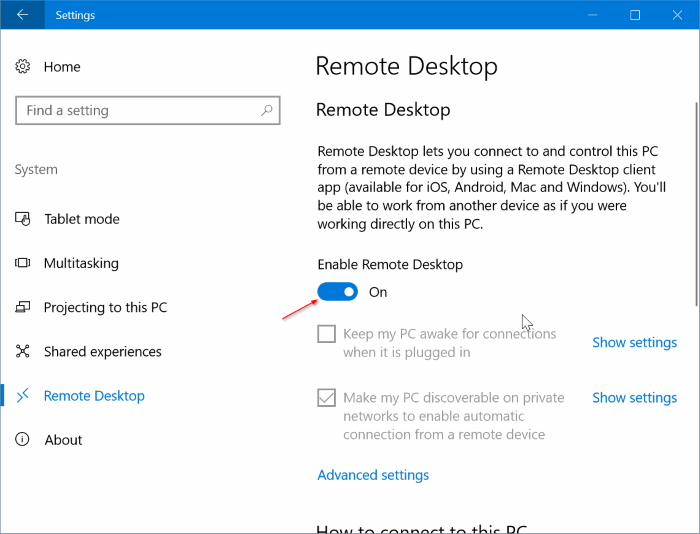Click the Remote Desktop sidebar icon
This screenshot has height=534, width=700.
point(22,395)
